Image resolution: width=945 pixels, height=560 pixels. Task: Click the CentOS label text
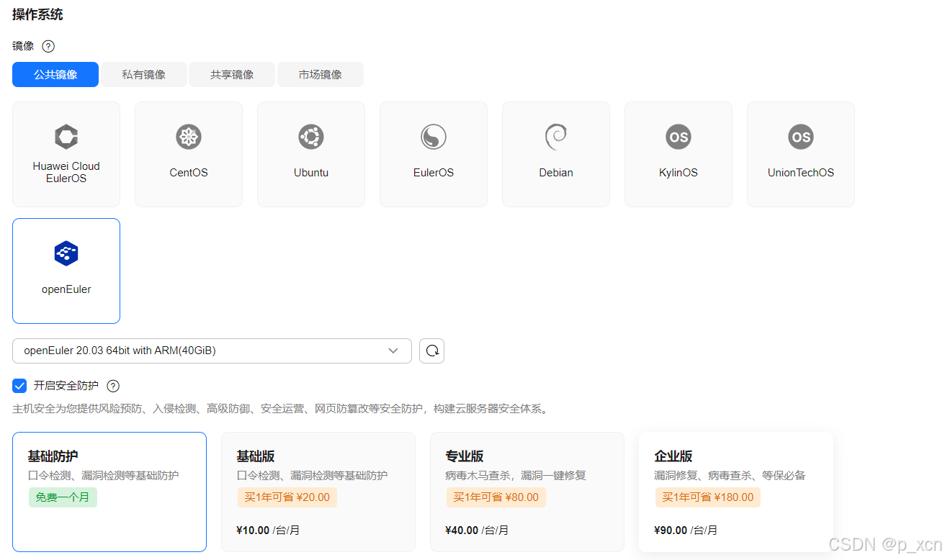coord(189,173)
